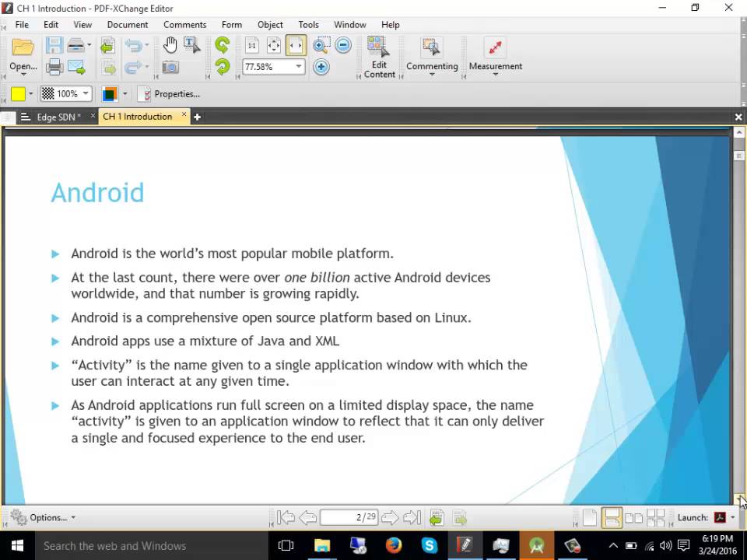
Task: Close the Edge SDN tab
Action: [x=93, y=115]
